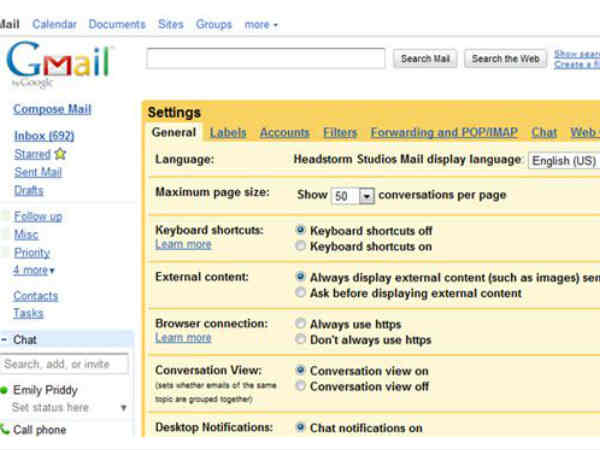Focus the mail search input field
The height and width of the screenshot is (450, 600).
click(x=266, y=59)
